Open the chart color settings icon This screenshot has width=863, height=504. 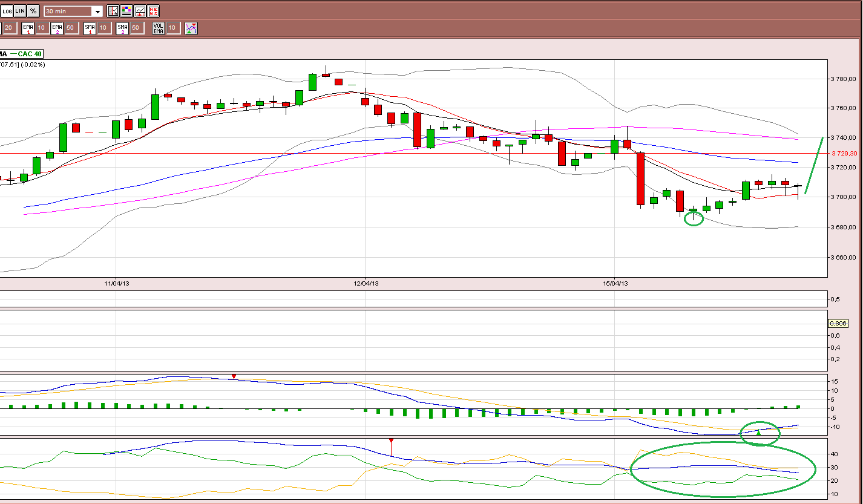point(126,11)
